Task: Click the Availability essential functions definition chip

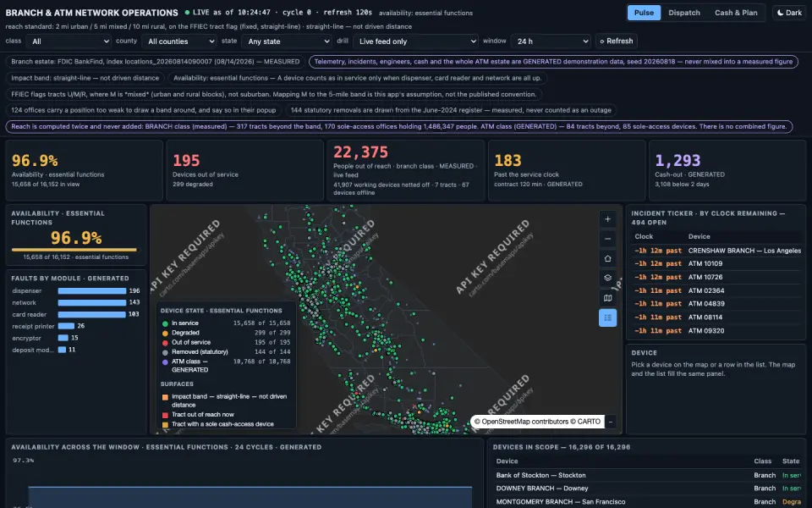Action: click(x=357, y=78)
